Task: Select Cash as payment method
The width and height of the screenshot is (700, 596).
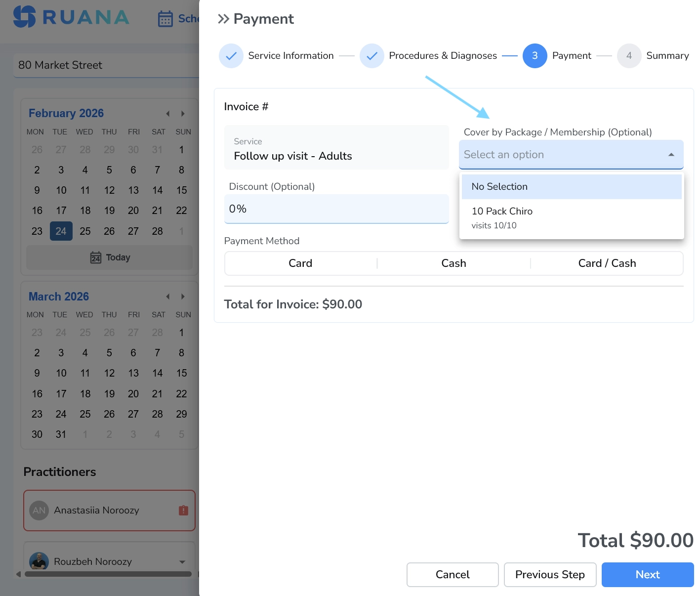Action: (453, 263)
